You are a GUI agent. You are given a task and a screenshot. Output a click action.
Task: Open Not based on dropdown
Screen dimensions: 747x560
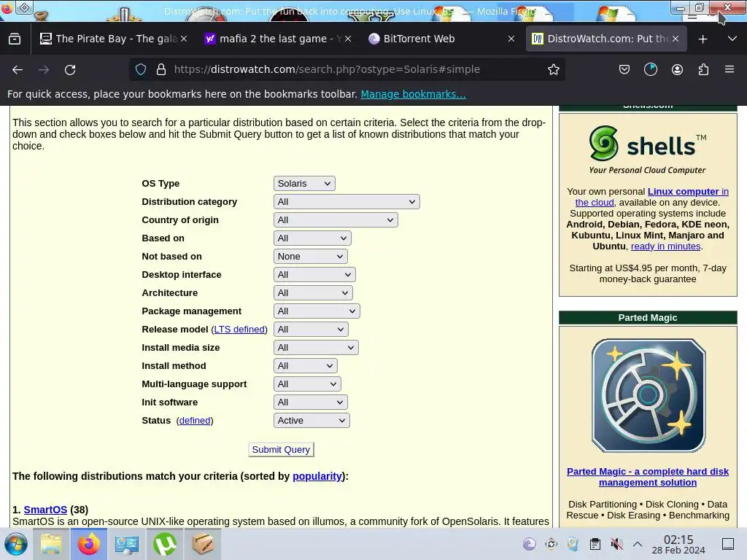(x=310, y=256)
